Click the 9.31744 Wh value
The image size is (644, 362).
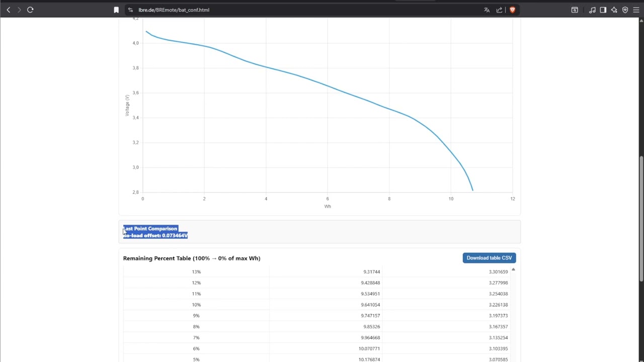(x=372, y=272)
